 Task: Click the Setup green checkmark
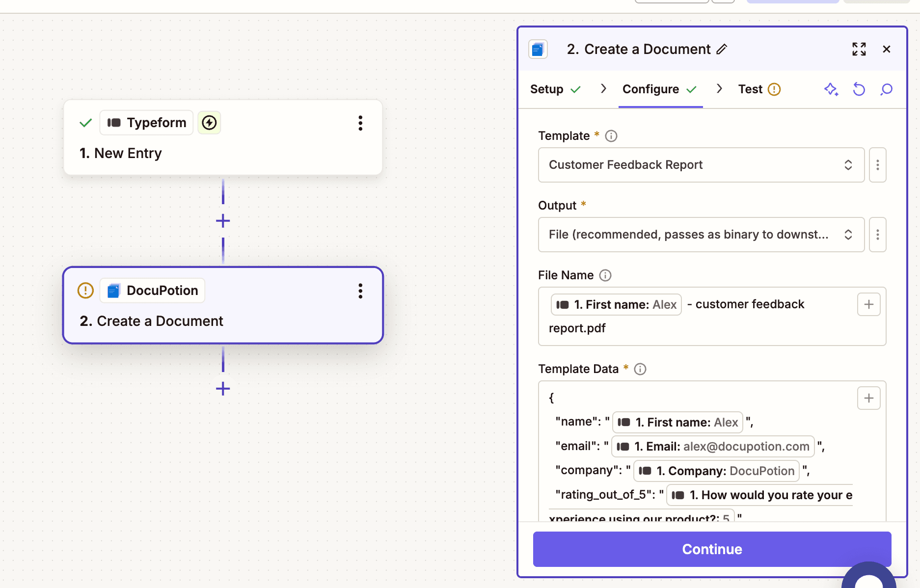(575, 89)
